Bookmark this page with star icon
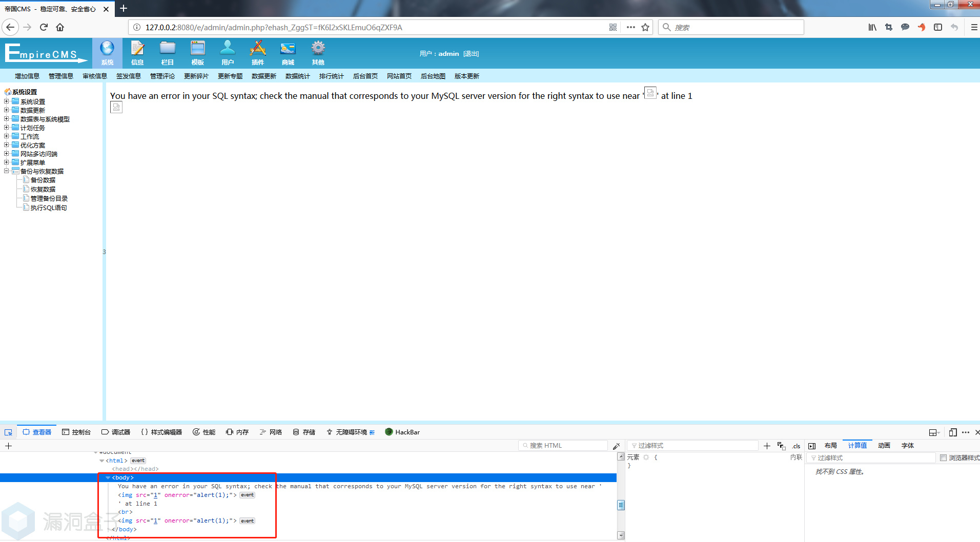This screenshot has width=980, height=542. (x=645, y=27)
